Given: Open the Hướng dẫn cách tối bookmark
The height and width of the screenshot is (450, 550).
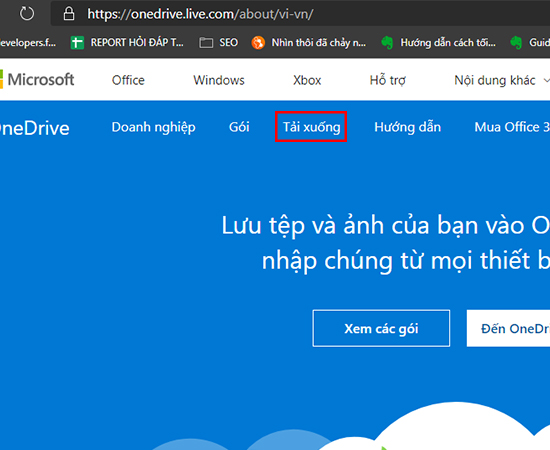Looking at the screenshot, I should tap(438, 43).
